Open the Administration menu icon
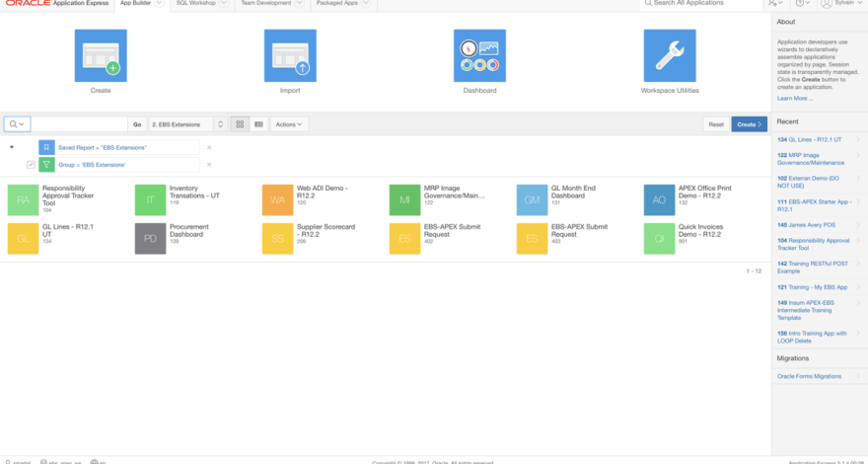Image resolution: width=868 pixels, height=464 pixels. click(776, 3)
